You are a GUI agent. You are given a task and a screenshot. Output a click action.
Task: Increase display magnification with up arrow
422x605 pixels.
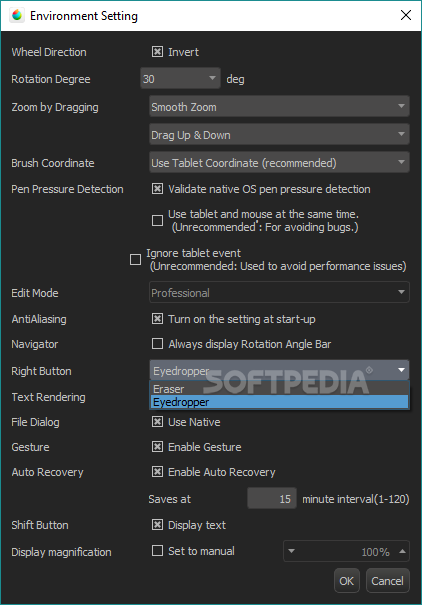(402, 551)
